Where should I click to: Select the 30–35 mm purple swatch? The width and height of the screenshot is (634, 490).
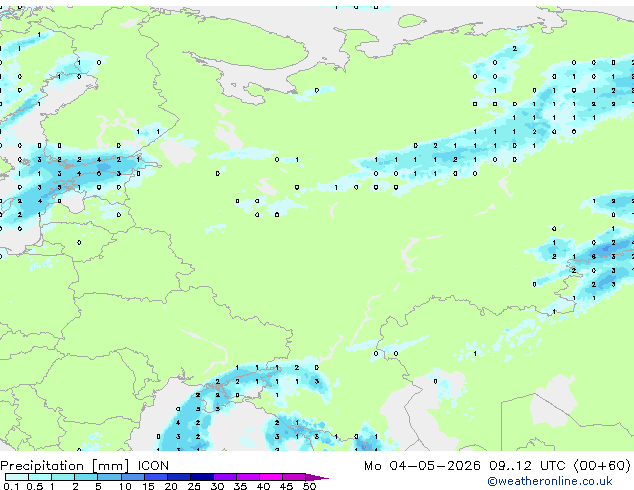coord(224,477)
